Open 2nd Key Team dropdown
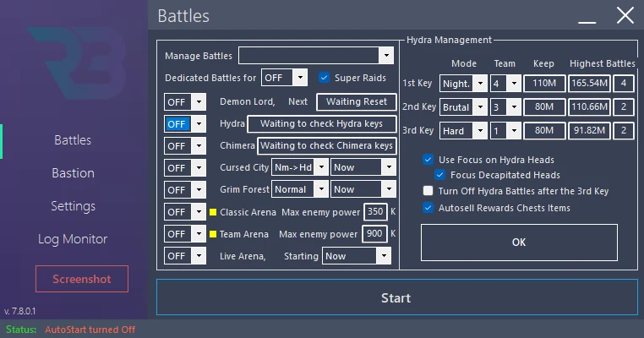This screenshot has width=644, height=338. click(x=514, y=107)
